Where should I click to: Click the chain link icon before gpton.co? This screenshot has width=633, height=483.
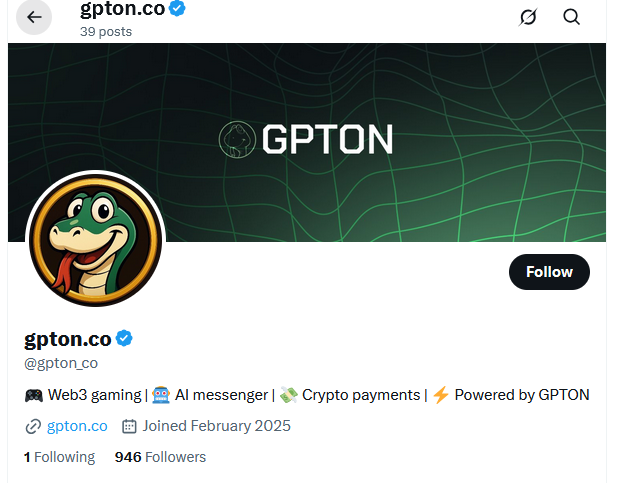pyautogui.click(x=33, y=426)
